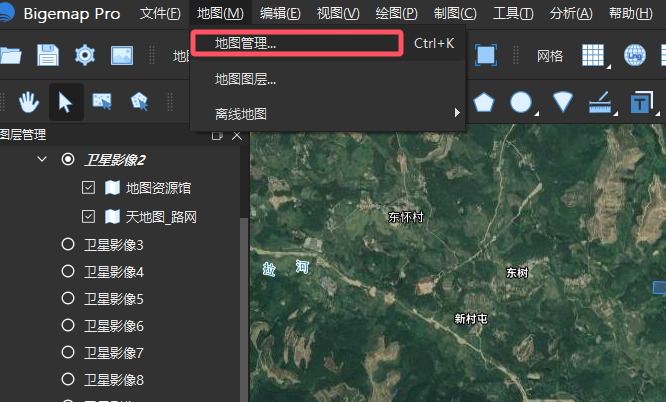The image size is (666, 402).
Task: Select the pentagon polygon drawing tool
Action: pos(484,102)
